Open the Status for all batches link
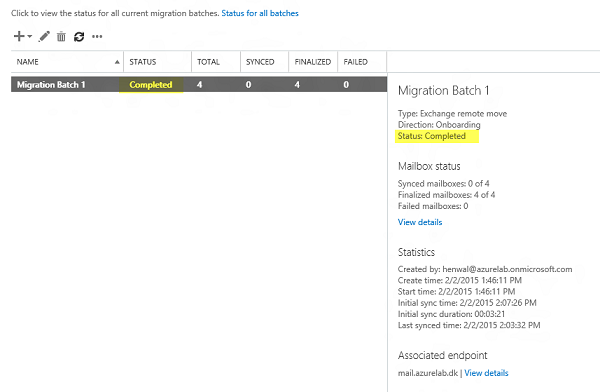The width and height of the screenshot is (600, 392). coord(260,13)
